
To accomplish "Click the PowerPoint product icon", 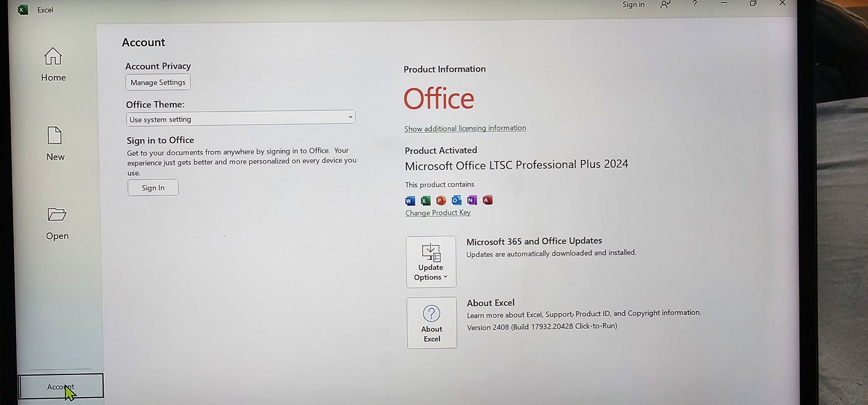I will coord(441,200).
